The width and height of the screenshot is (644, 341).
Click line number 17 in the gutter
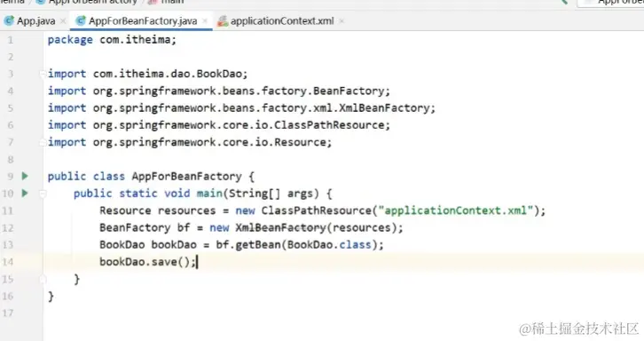pyautogui.click(x=8, y=313)
